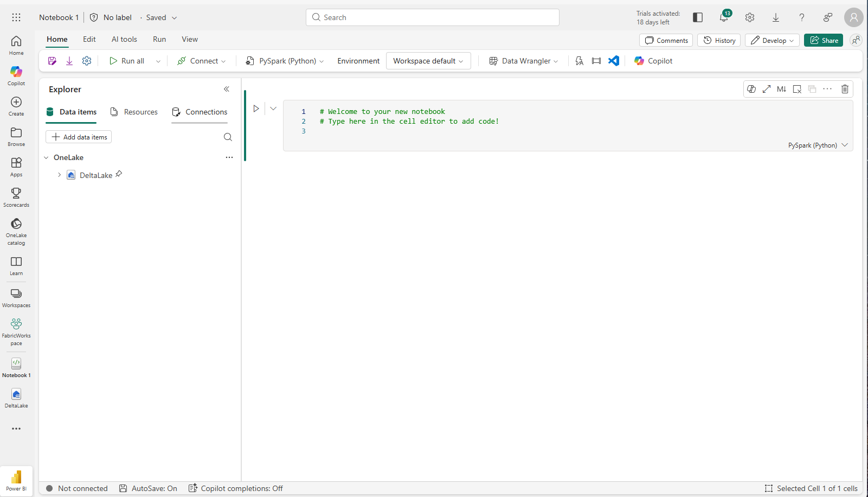Switch to DeltaLake item in sidebar

16,398
